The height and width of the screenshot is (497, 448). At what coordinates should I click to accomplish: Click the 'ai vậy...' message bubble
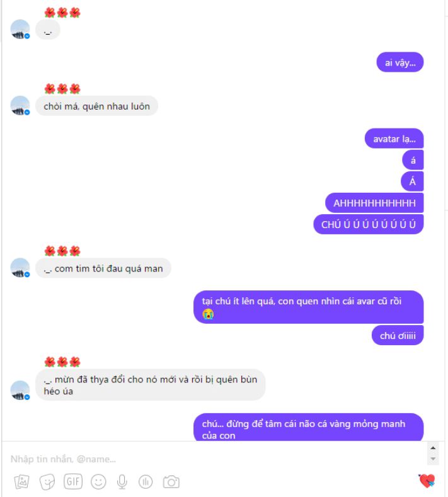[x=400, y=62]
